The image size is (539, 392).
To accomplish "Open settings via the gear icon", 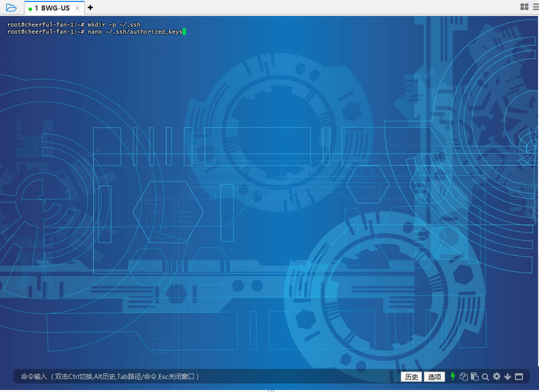I will 497,377.
